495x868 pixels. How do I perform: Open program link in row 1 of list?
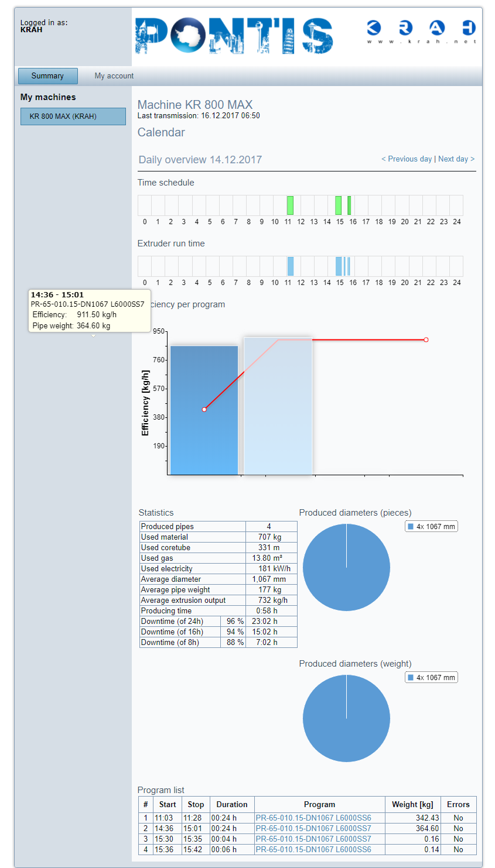click(x=313, y=818)
